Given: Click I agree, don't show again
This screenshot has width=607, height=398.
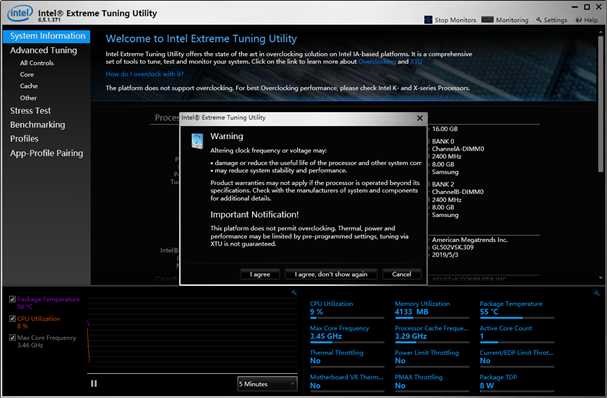Looking at the screenshot, I should click(x=331, y=274).
